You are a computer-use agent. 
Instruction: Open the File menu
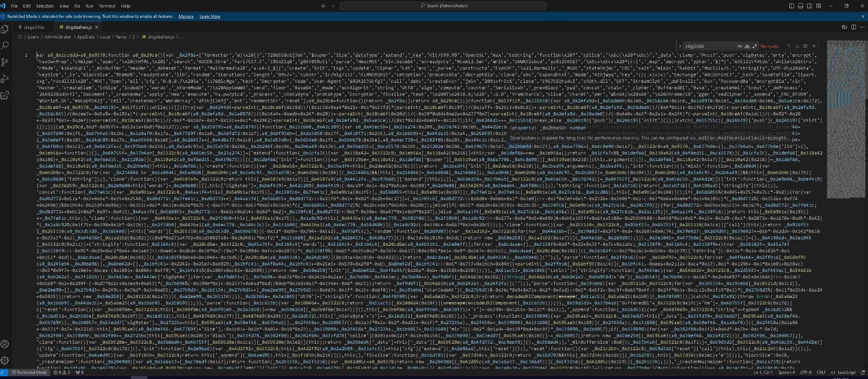click(x=14, y=6)
